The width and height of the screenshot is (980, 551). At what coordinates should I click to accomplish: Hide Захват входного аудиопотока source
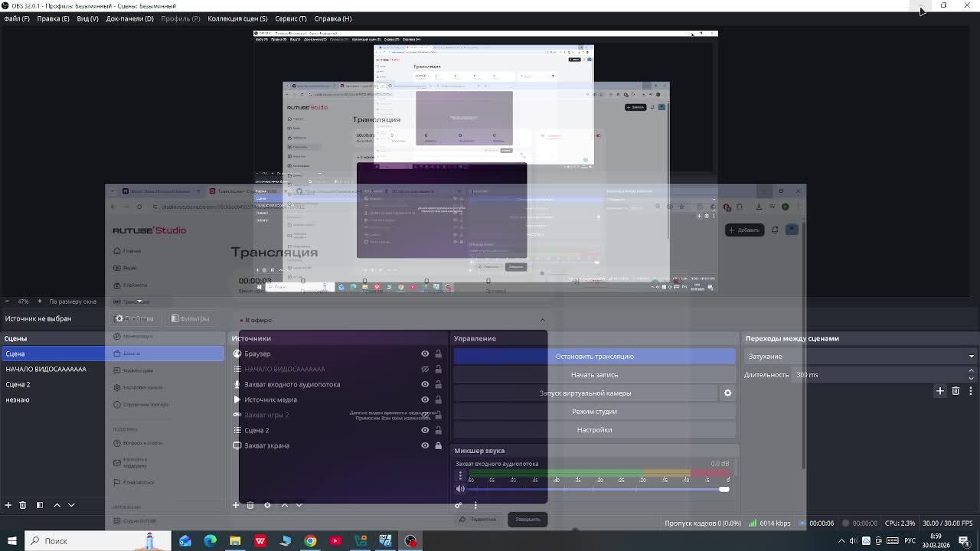(x=425, y=384)
